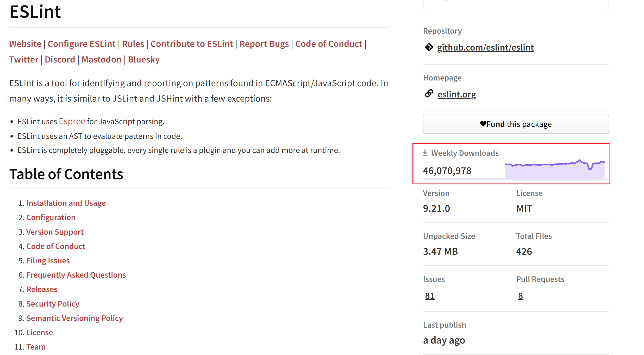Image resolution: width=644 pixels, height=355 pixels.
Task: Jump to Installation and Usage section
Action: [x=66, y=203]
